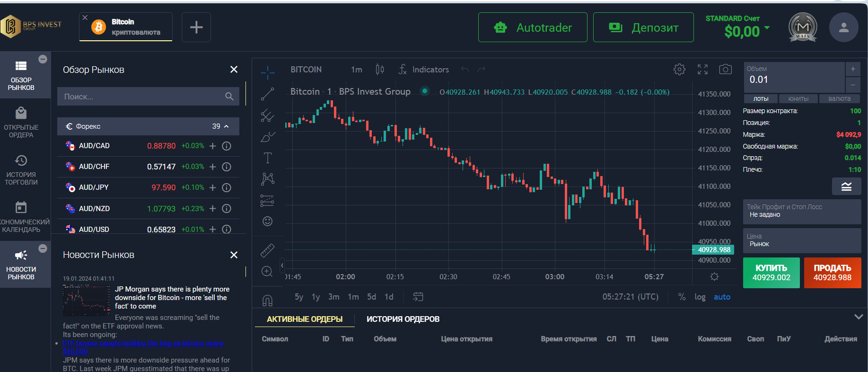Close the Bitcoin instrument tab
Viewport: 868px width, 372px height.
[85, 18]
